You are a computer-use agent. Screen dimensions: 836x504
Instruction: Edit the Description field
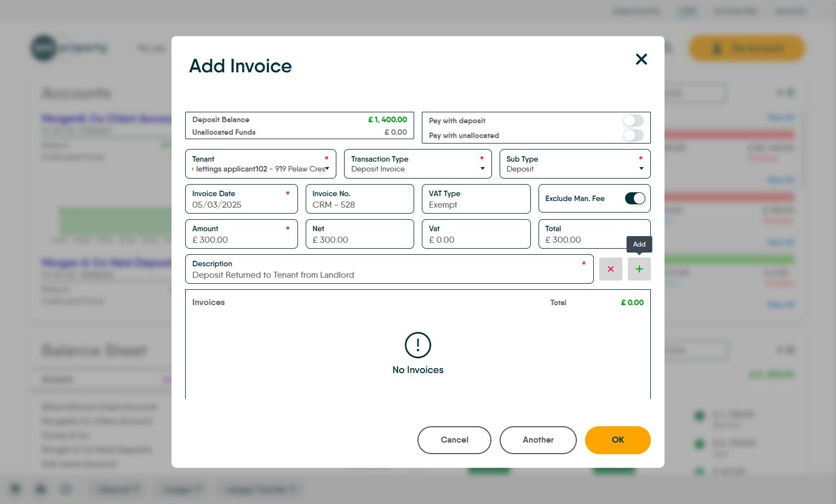(x=390, y=269)
